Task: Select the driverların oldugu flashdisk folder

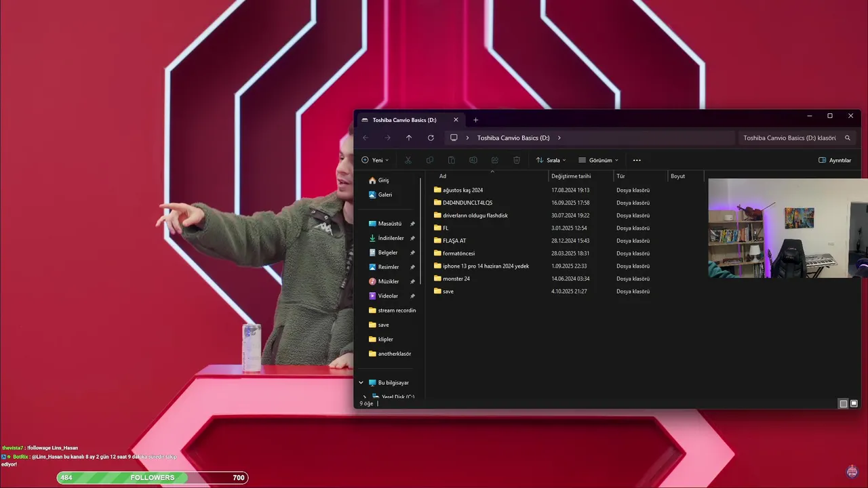Action: (x=471, y=216)
